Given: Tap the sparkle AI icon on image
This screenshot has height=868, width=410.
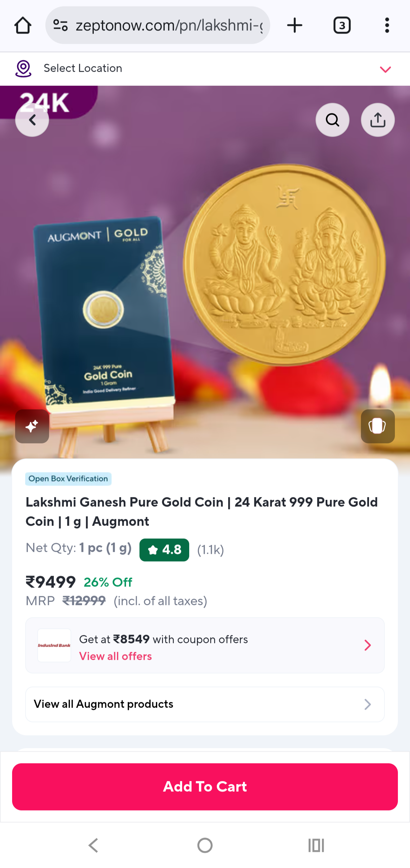Looking at the screenshot, I should [x=32, y=426].
